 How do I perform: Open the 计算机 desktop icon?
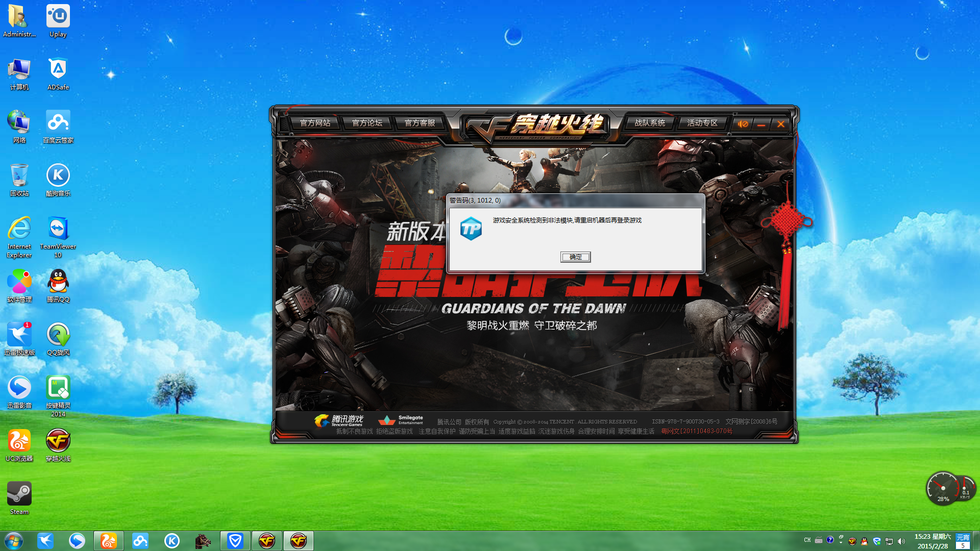click(x=19, y=74)
